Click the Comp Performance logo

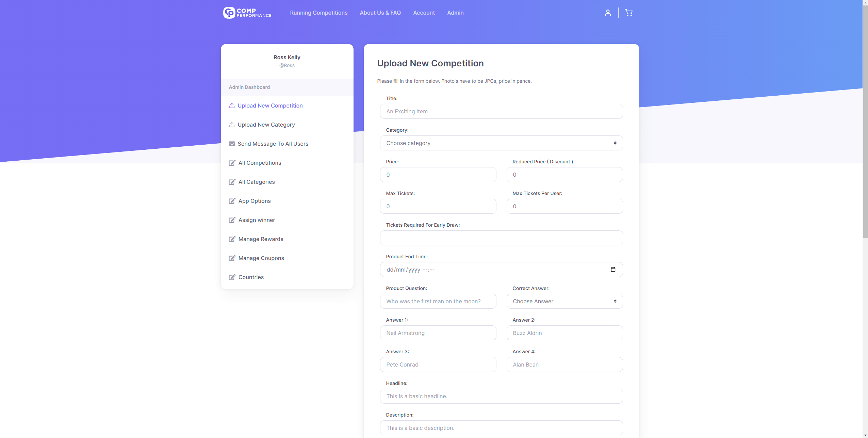pos(247,13)
